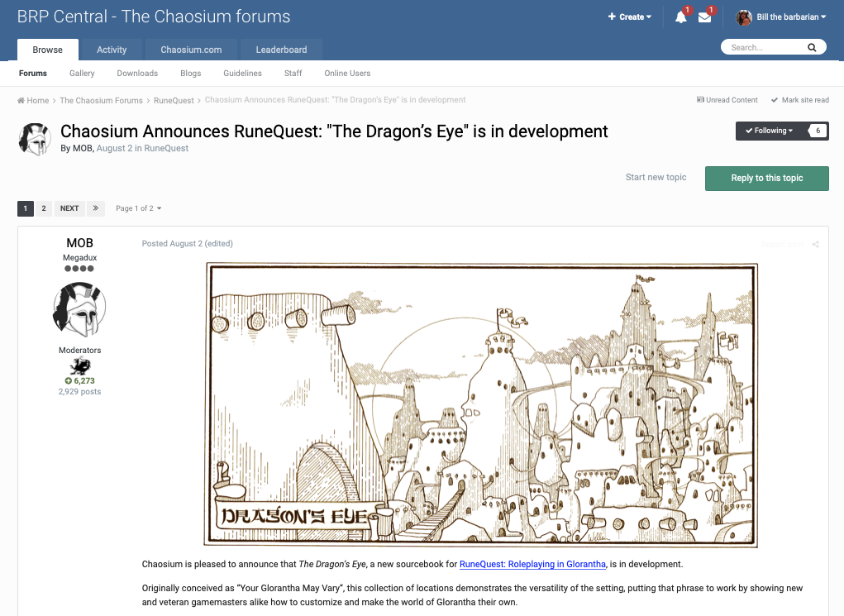Screen dimensions: 844x616
Task: Click the followers count 6 badge
Action: click(x=818, y=131)
